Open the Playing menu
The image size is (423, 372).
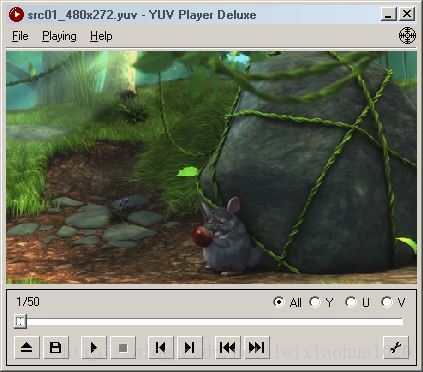[x=59, y=36]
